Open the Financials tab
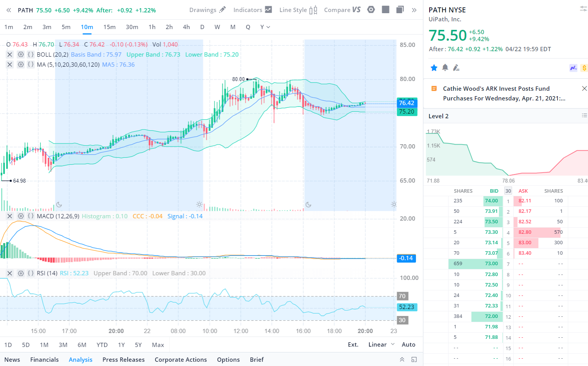Viewport: 588px width, 366px height. pos(45,360)
